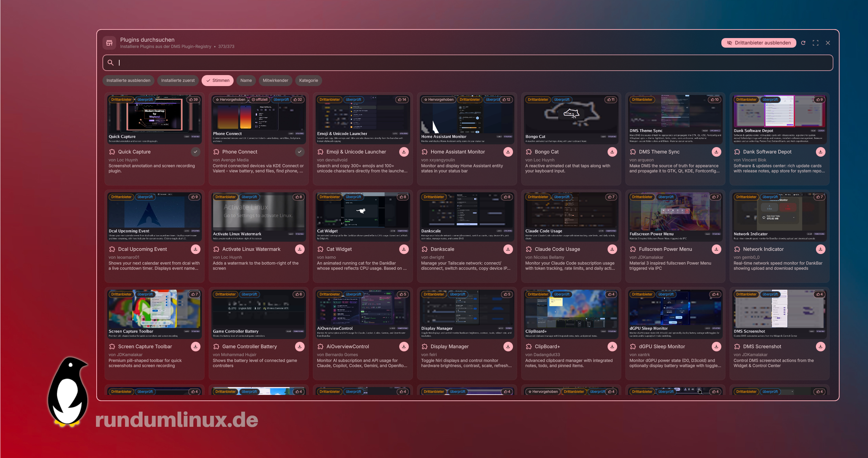The image size is (868, 458).
Task: Click the installed checkmark on Phone Connect
Action: [299, 152]
